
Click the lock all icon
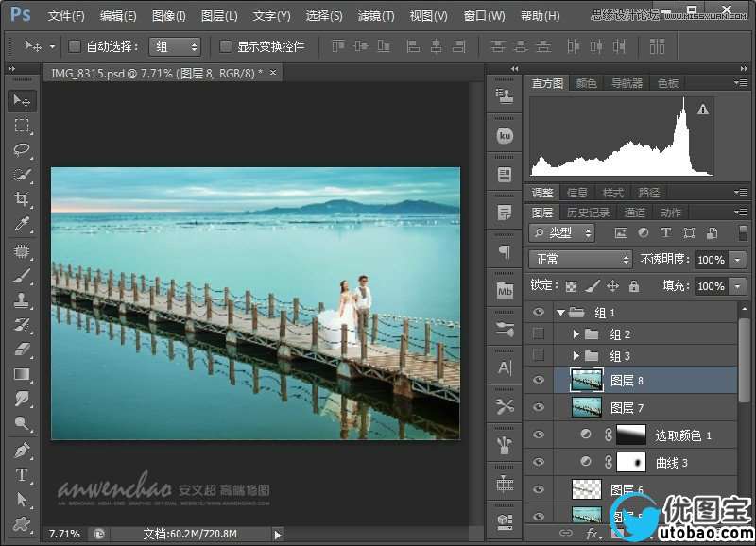(633, 286)
